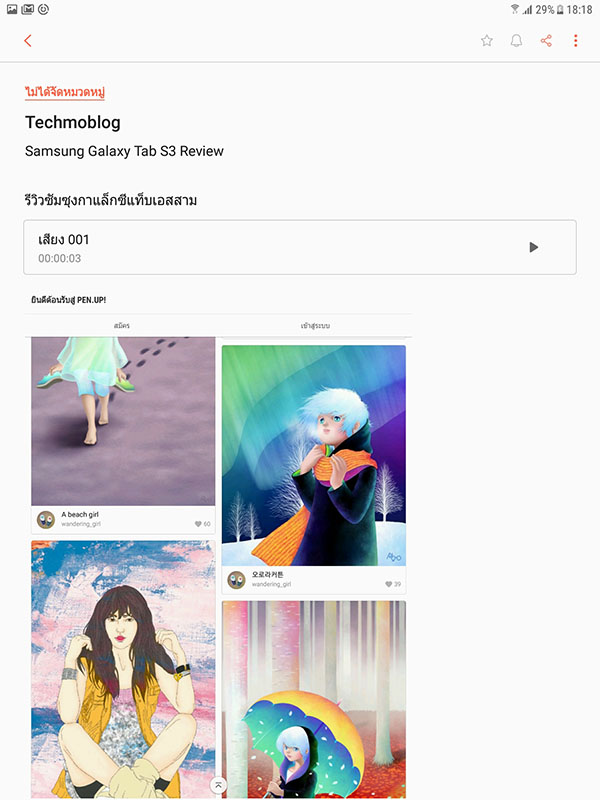This screenshot has width=600, height=800.
Task: Open the three-dot more options menu
Action: click(x=576, y=41)
